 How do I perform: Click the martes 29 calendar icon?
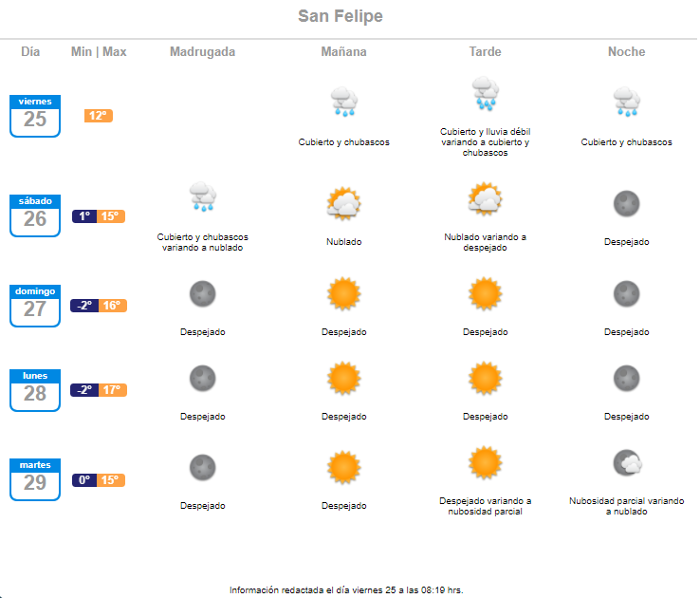35,479
